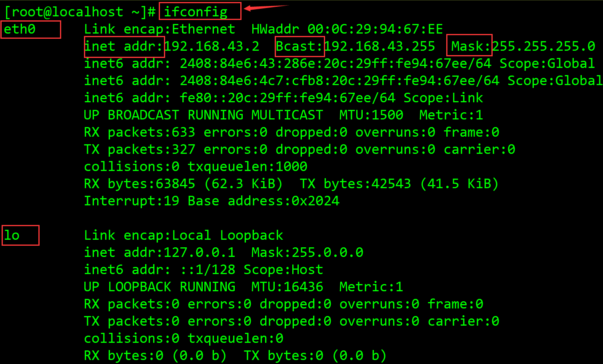Click txqueuelen:1000 text
This screenshot has width=603, height=364.
(248, 167)
